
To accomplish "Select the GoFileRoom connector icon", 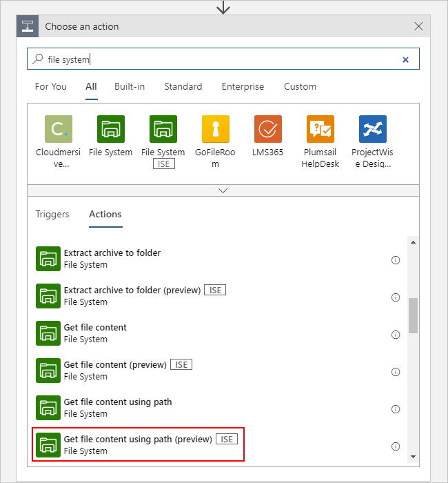I will [x=215, y=129].
